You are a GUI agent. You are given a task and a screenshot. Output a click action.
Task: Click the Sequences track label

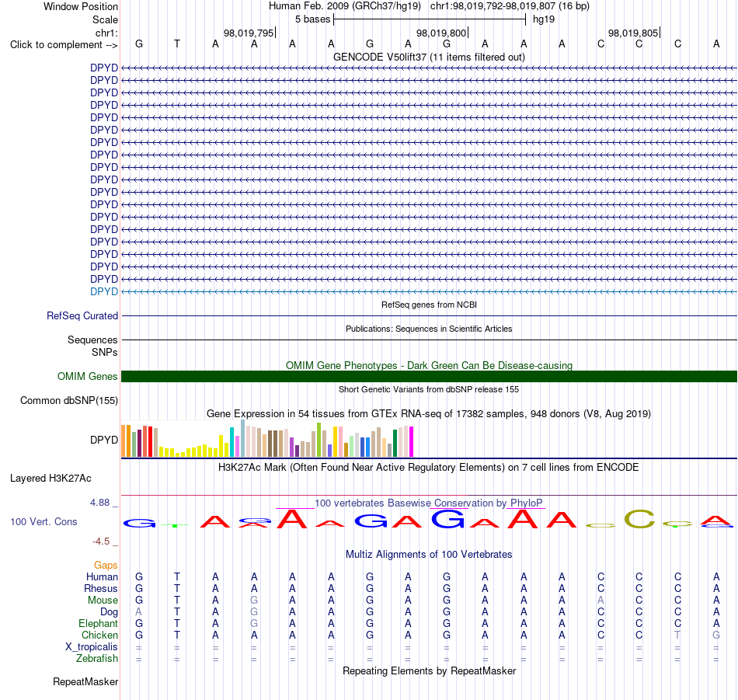click(92, 340)
